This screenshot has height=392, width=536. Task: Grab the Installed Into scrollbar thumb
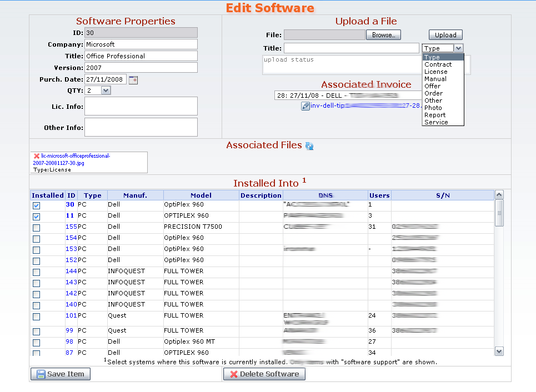[499, 213]
